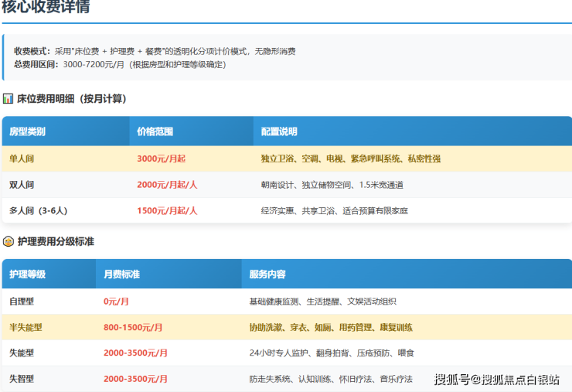This screenshot has width=572, height=392.
Task: Click the 1500元/月起/人 price
Action: pyautogui.click(x=167, y=210)
